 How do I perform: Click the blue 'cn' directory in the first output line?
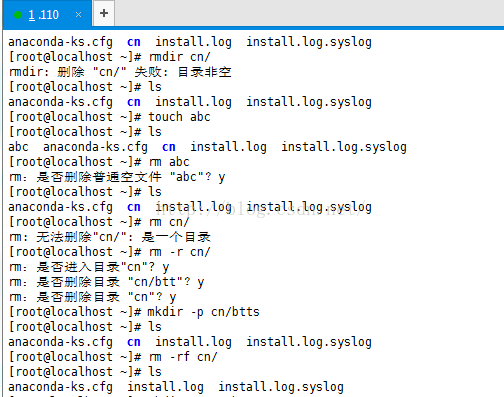coord(134,42)
